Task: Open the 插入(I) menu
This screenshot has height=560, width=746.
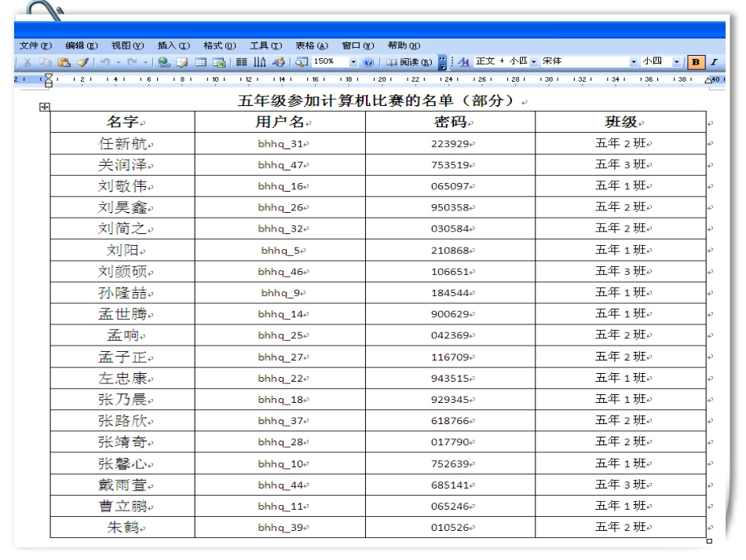Action: point(174,46)
